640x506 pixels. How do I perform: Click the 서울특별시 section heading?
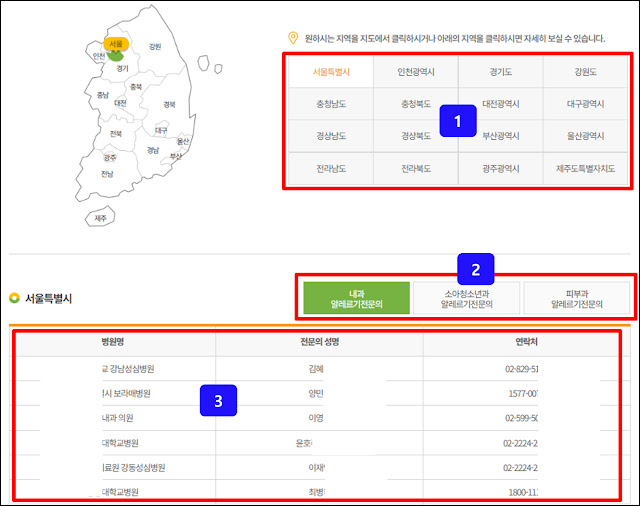(x=48, y=298)
